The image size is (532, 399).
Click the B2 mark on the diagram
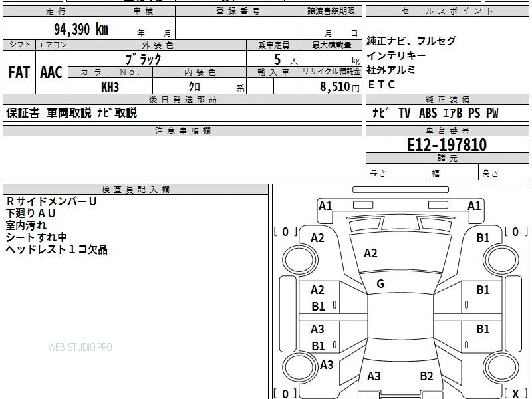pos(426,376)
